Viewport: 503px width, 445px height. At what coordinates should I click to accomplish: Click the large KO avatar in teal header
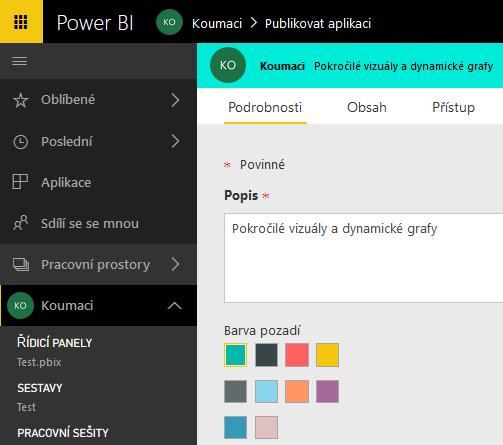228,65
